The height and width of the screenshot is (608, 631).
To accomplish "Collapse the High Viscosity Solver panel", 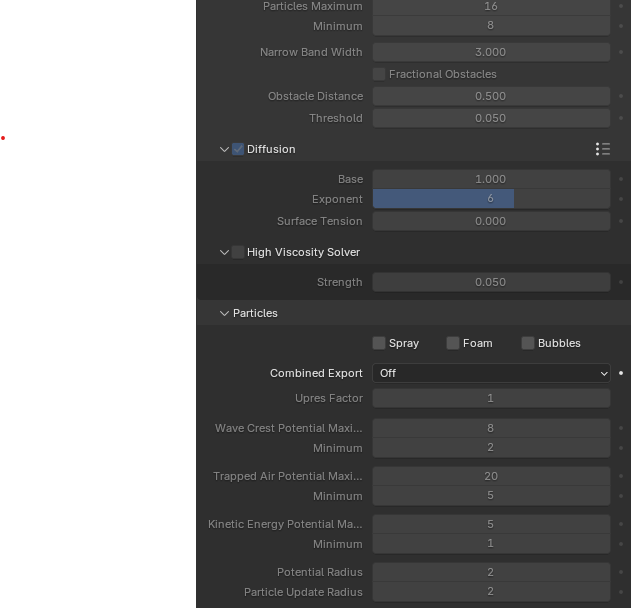I will (224, 252).
